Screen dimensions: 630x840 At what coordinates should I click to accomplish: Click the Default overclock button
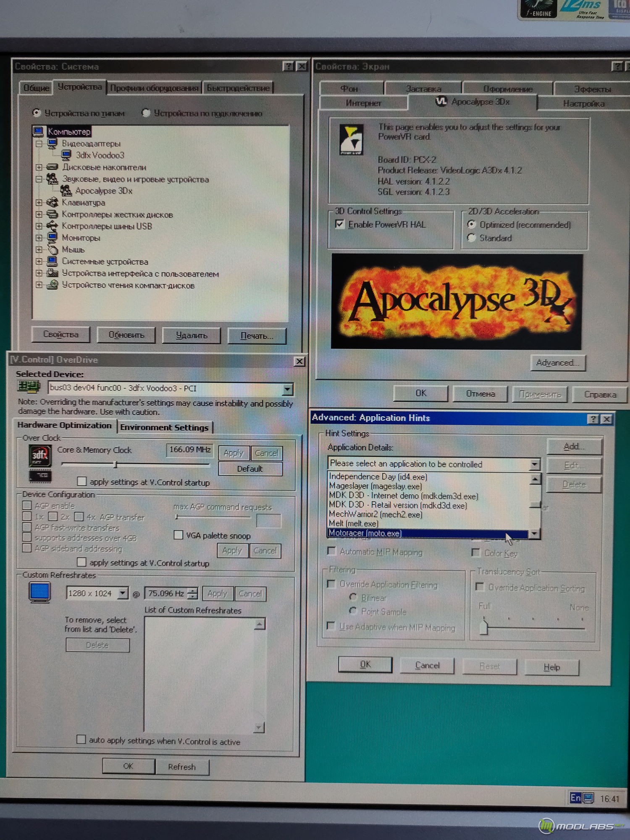coord(250,469)
